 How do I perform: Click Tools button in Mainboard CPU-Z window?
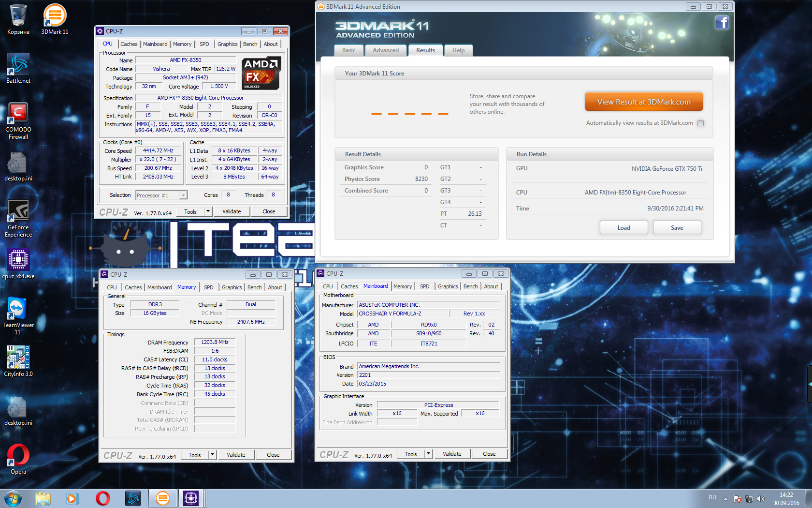click(x=411, y=454)
